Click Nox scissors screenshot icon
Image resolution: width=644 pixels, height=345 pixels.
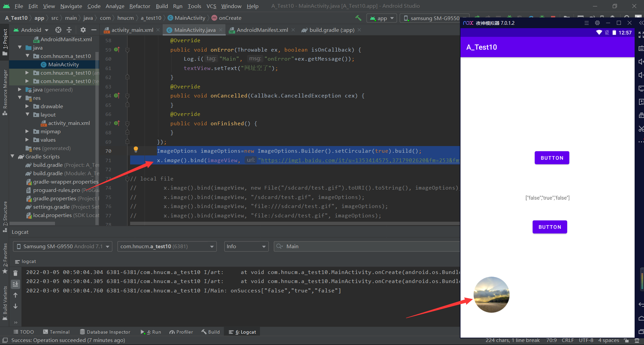click(641, 129)
